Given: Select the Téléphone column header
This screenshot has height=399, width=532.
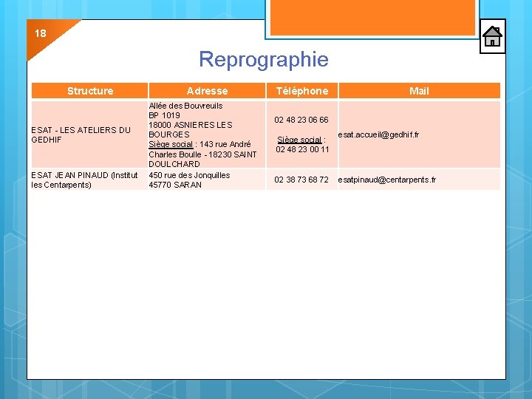Looking at the screenshot, I should click(x=302, y=91).
